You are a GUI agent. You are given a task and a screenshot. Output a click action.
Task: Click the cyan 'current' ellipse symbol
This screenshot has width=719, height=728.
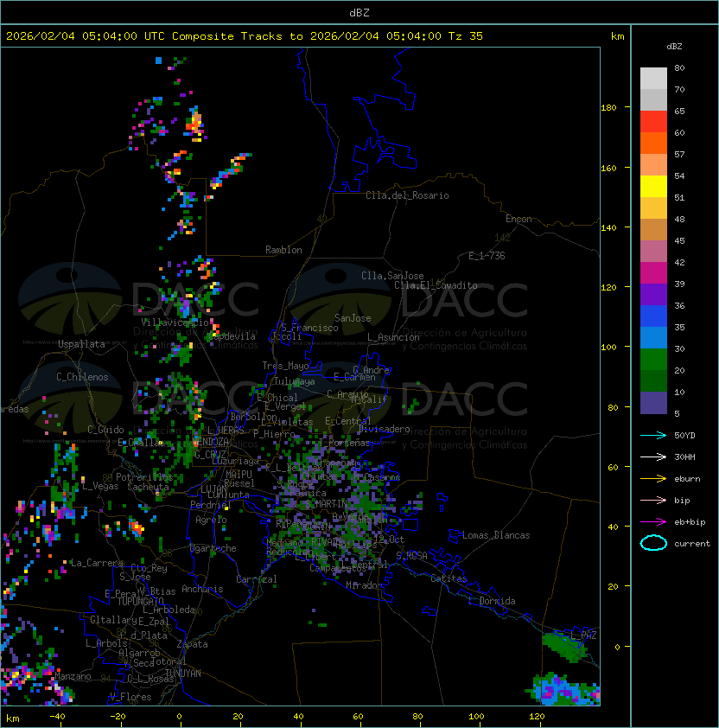tap(653, 543)
